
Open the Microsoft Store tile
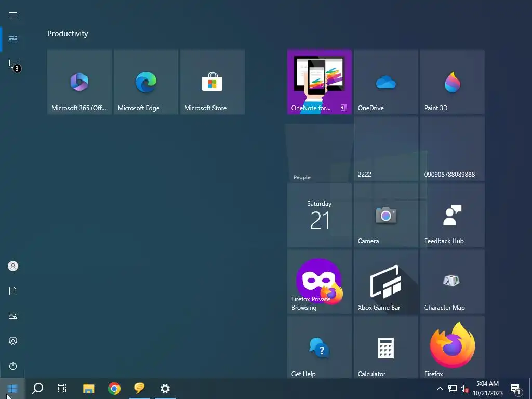click(212, 82)
